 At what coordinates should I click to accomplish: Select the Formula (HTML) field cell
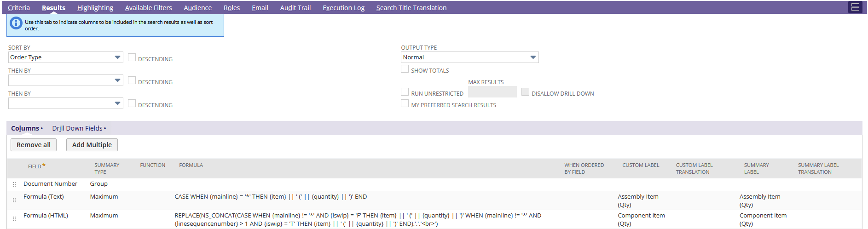coord(46,216)
